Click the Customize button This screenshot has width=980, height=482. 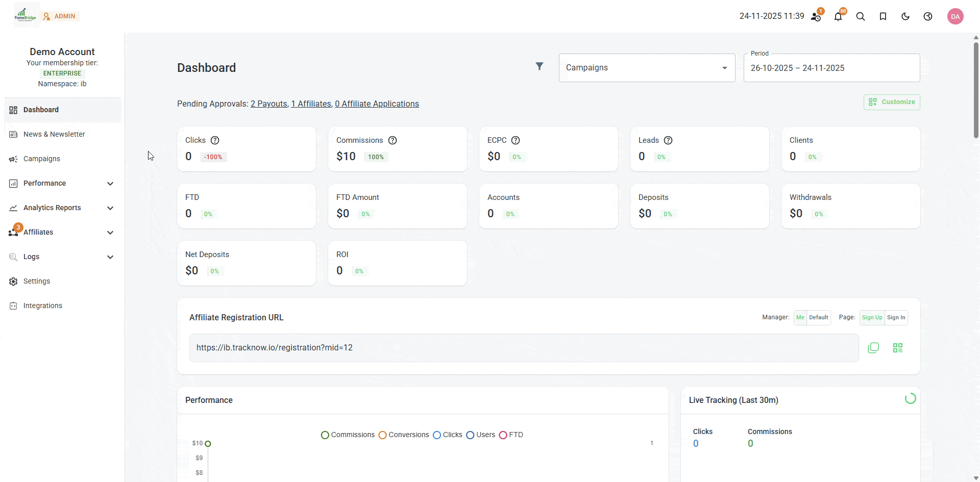point(892,102)
